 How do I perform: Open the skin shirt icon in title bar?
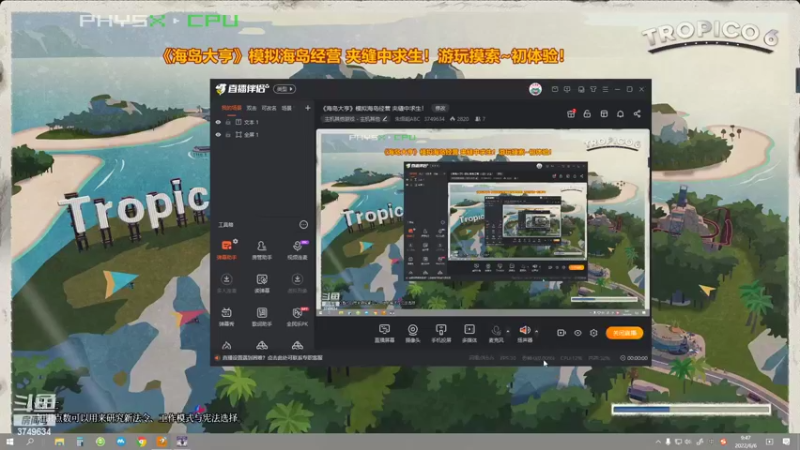pyautogui.click(x=593, y=89)
